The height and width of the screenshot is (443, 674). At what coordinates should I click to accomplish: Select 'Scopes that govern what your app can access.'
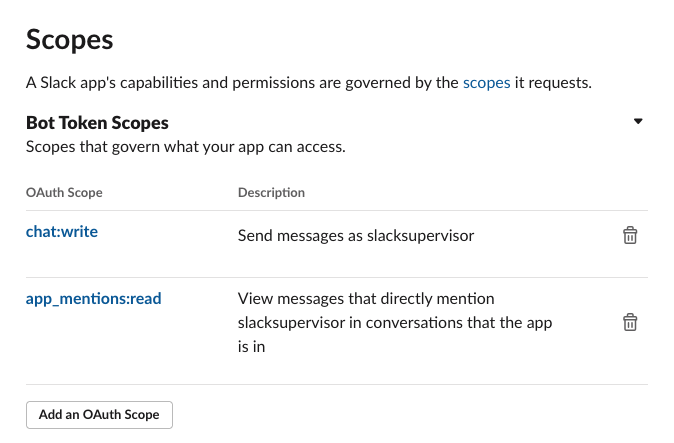186,147
